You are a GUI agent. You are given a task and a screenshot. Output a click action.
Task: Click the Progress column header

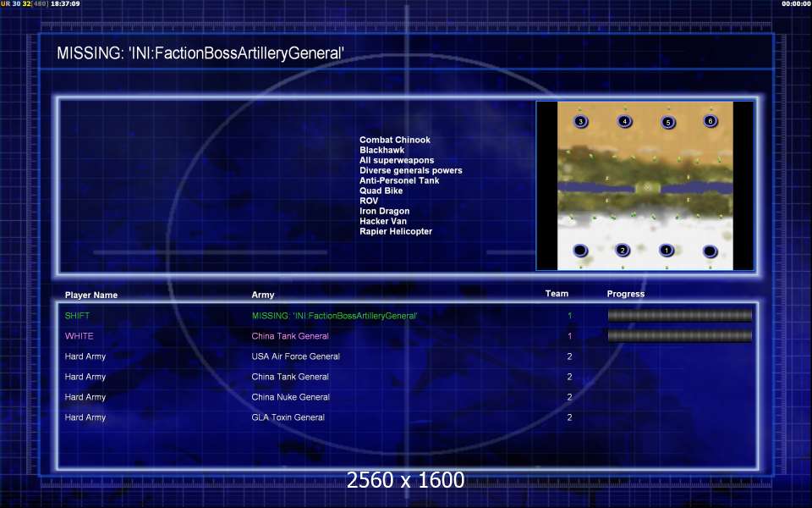point(626,294)
